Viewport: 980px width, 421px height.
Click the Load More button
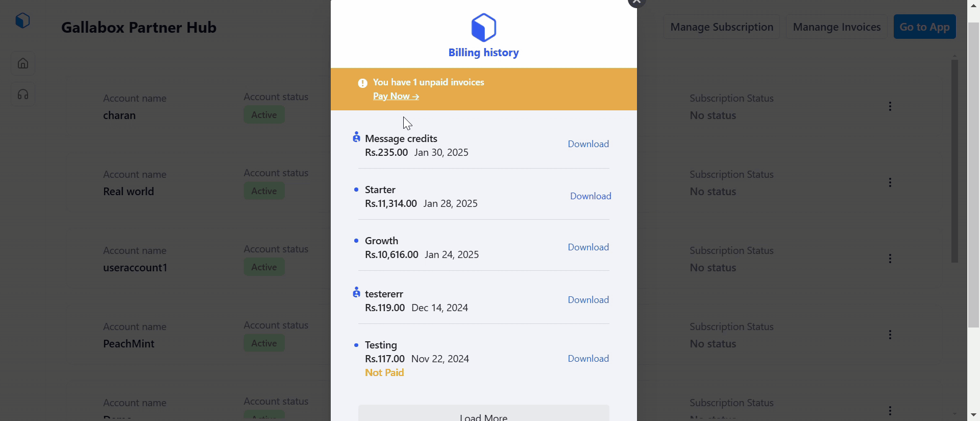pos(483,415)
